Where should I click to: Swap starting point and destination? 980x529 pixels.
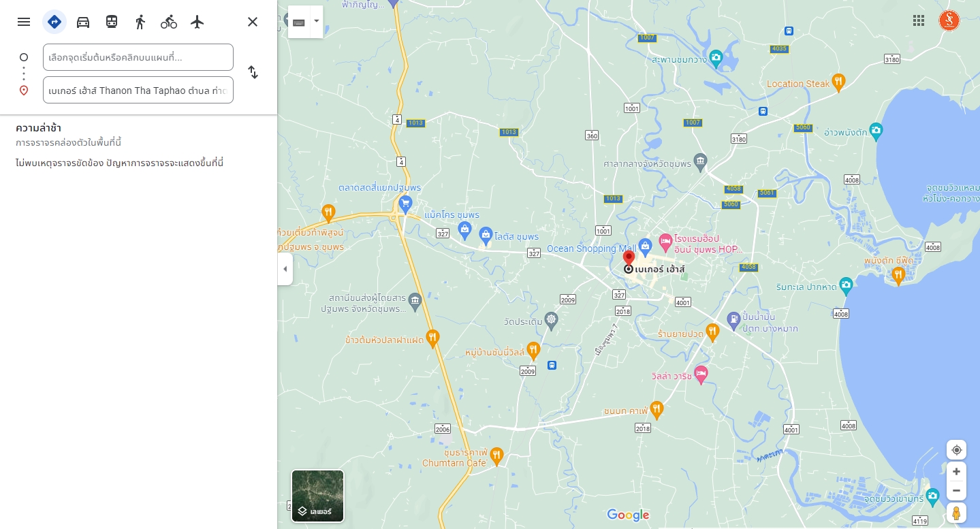(x=253, y=72)
